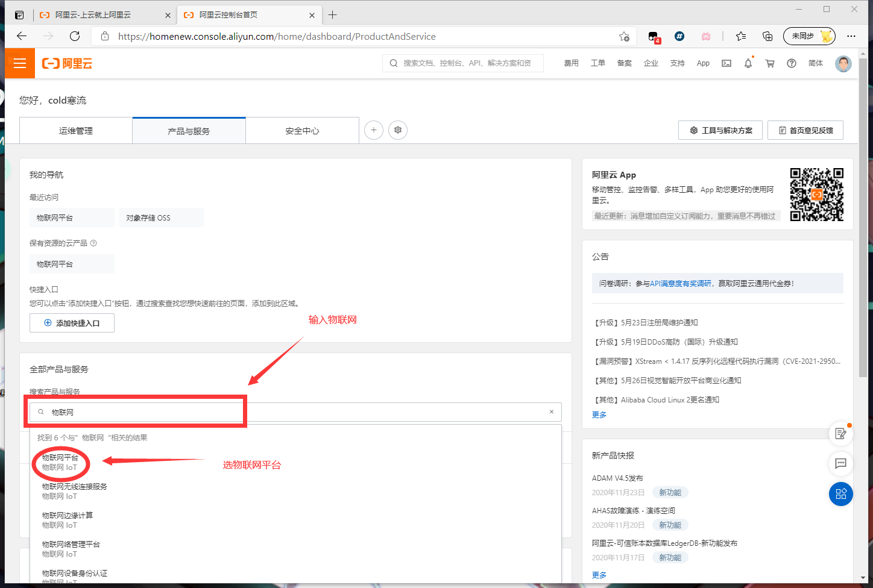Image resolution: width=873 pixels, height=588 pixels.
Task: Open the blue floating apps grid button
Action: pyautogui.click(x=841, y=495)
